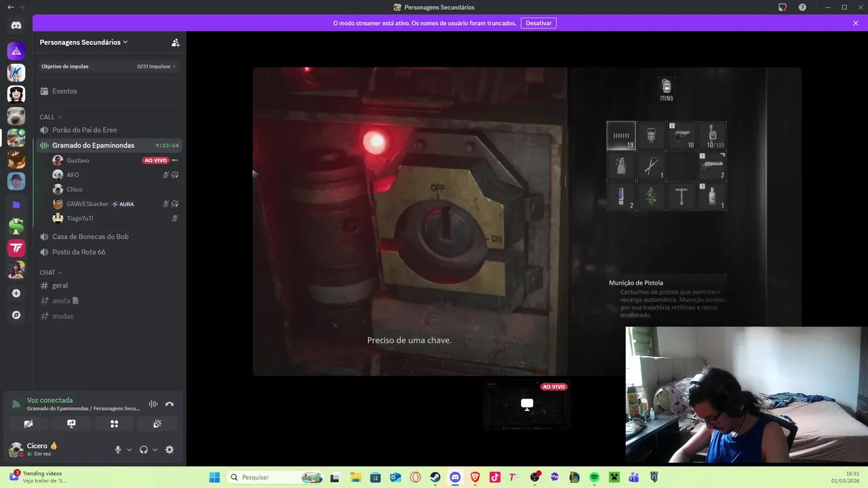This screenshot has width=868, height=488.
Task: Collapse the CHAT category
Action: tap(50, 272)
